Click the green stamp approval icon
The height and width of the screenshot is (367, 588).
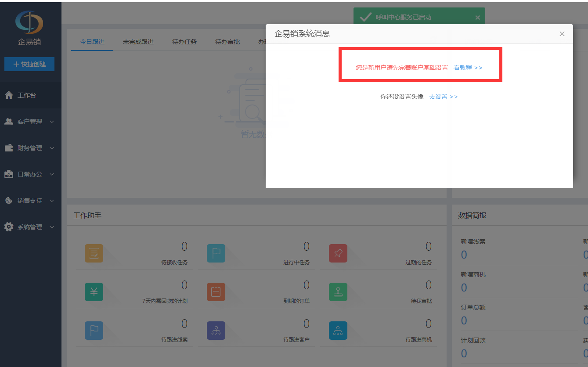point(338,292)
